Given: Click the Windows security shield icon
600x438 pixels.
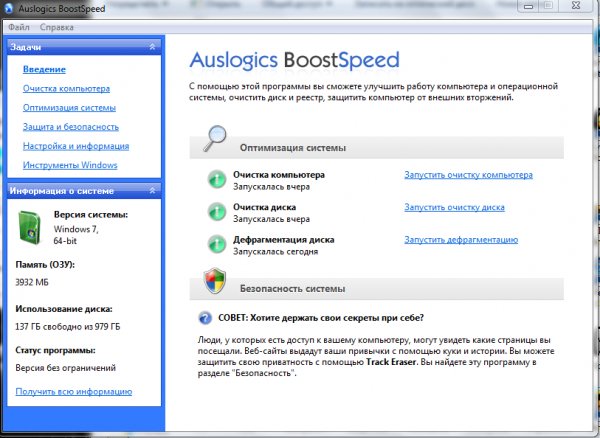Looking at the screenshot, I should coord(215,281).
